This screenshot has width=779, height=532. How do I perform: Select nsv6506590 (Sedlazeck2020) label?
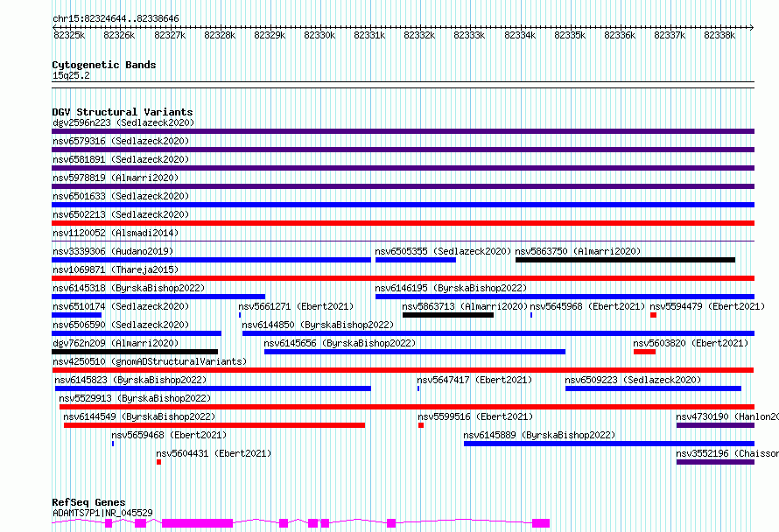121,325
